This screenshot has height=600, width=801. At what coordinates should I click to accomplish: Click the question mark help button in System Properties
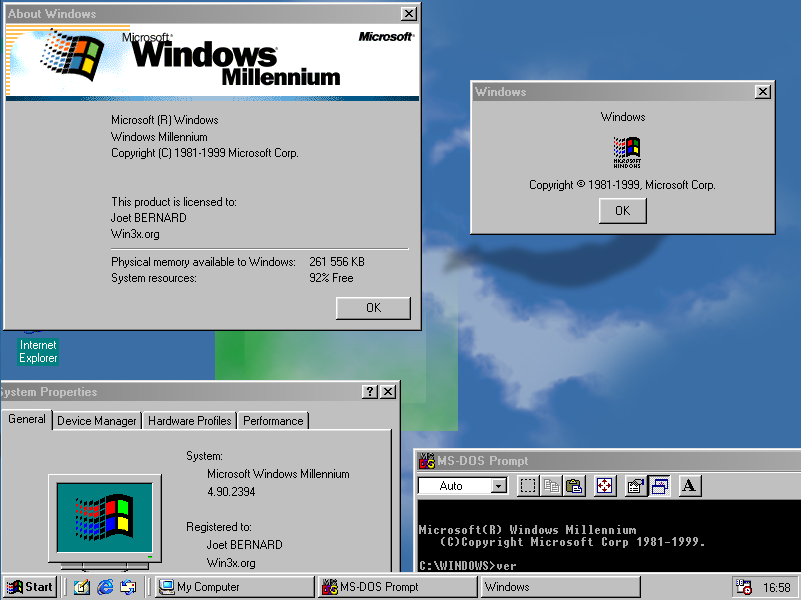(x=370, y=392)
